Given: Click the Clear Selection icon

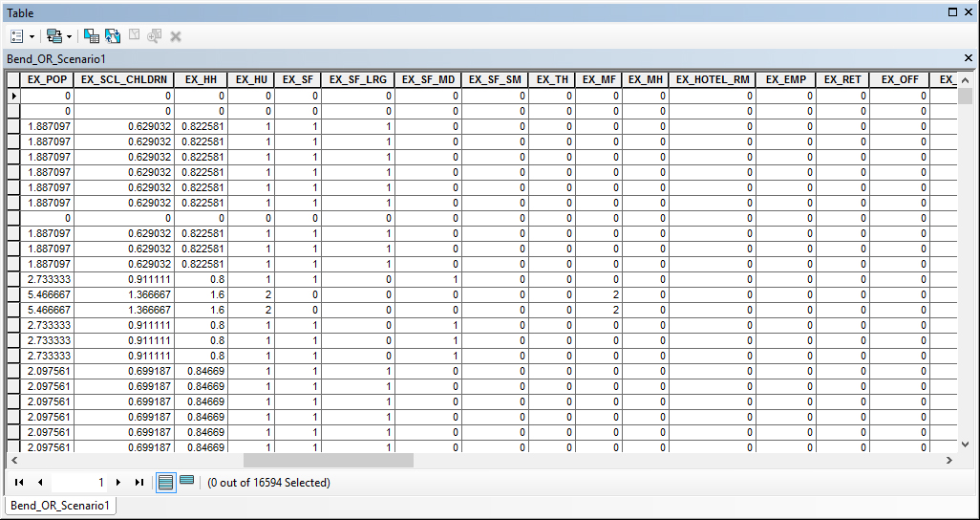Looking at the screenshot, I should (134, 36).
